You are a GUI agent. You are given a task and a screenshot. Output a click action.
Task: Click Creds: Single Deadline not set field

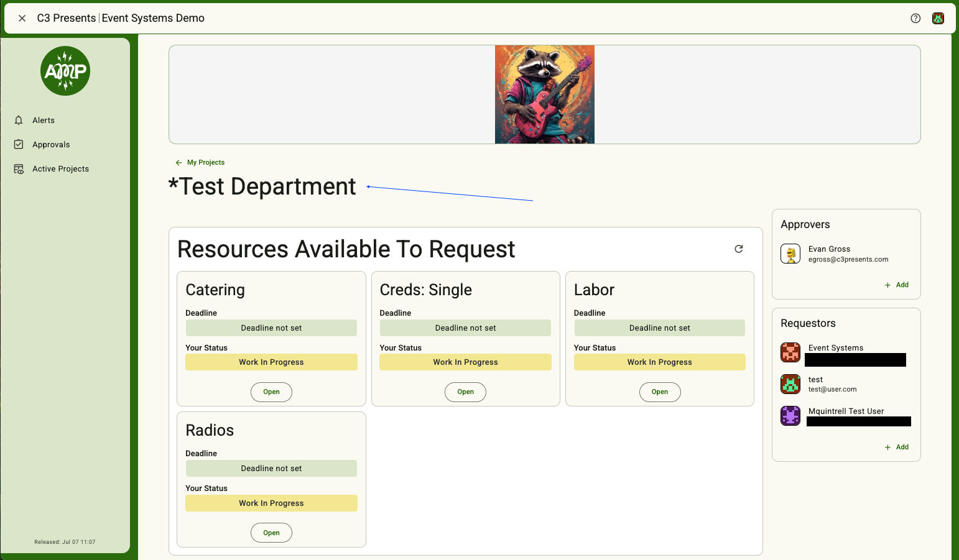(x=465, y=328)
